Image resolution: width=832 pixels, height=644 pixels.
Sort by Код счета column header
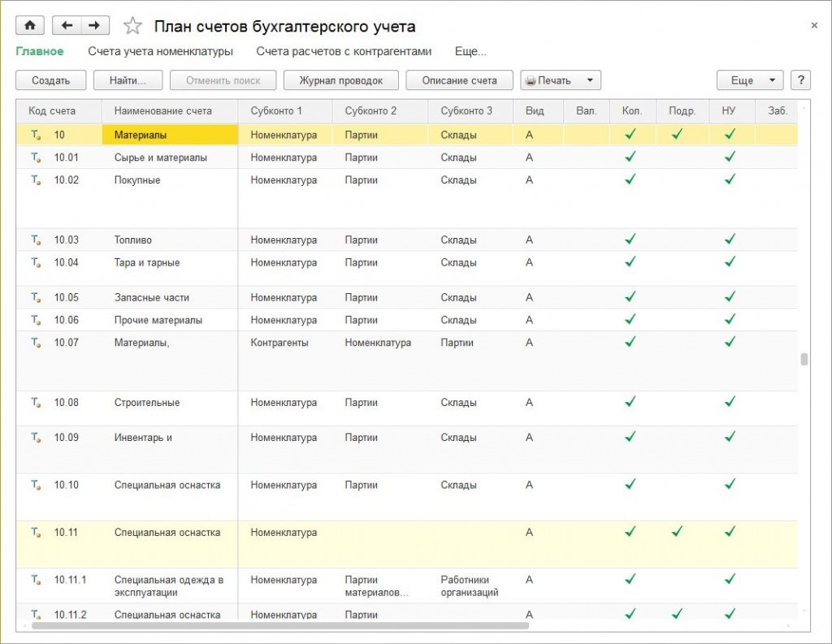click(52, 110)
